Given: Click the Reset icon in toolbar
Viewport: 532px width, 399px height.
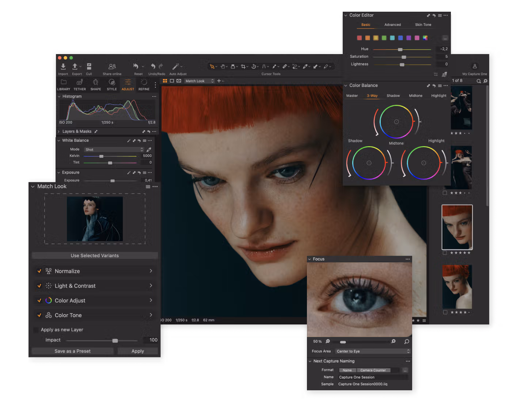Looking at the screenshot, I should click(x=136, y=67).
